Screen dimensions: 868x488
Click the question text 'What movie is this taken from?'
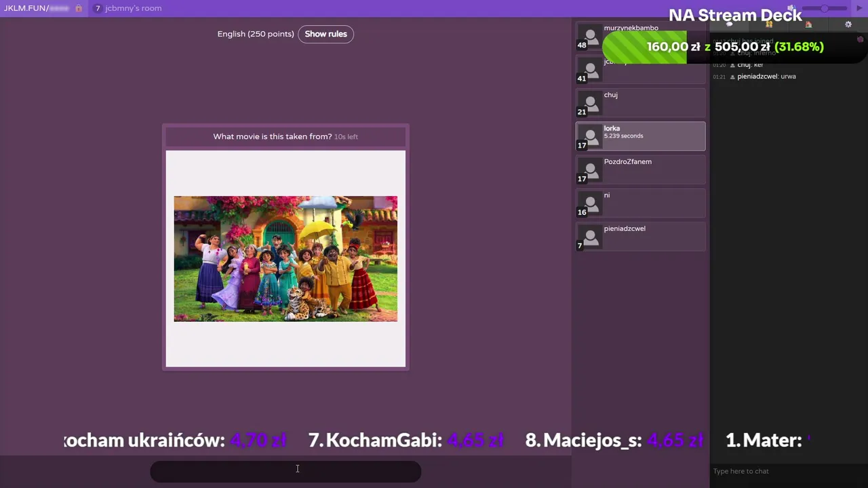(x=273, y=136)
